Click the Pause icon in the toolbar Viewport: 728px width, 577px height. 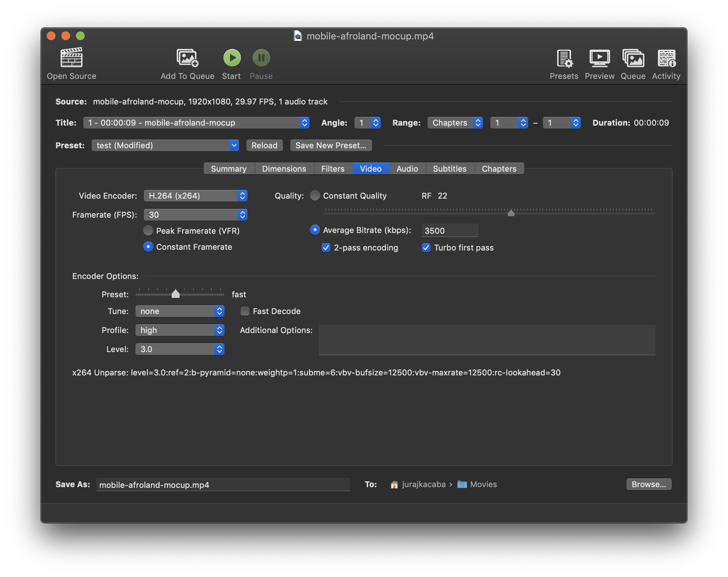261,58
